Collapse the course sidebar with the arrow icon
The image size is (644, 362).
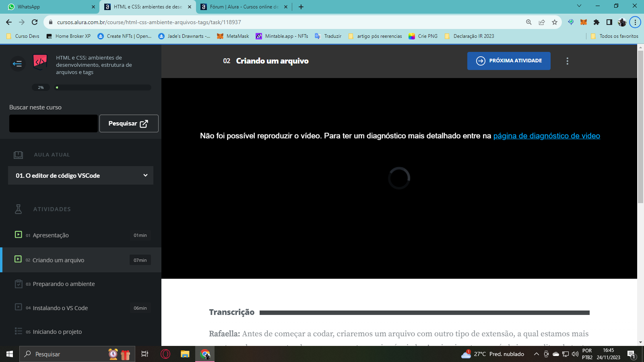17,64
